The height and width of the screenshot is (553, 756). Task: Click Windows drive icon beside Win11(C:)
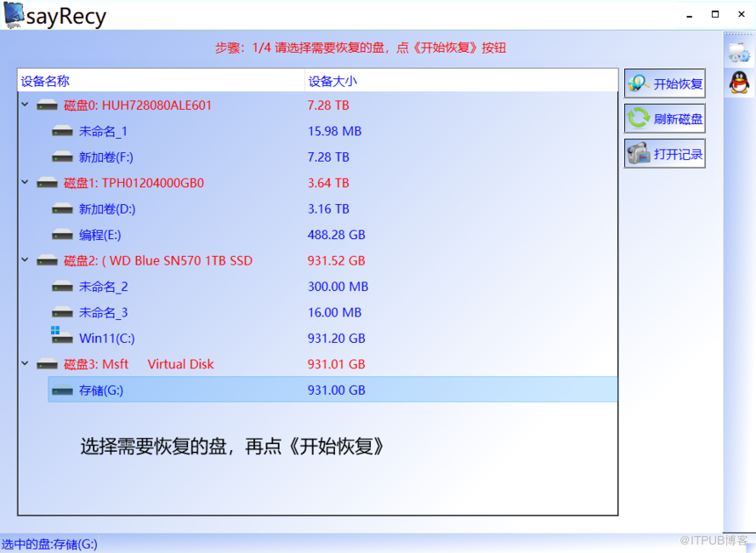(x=62, y=335)
